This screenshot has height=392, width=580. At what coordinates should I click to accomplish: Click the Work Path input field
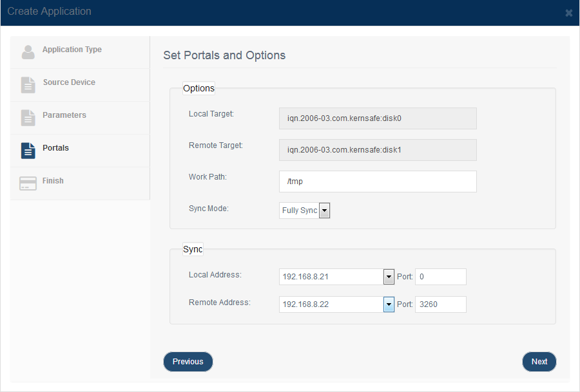point(378,182)
